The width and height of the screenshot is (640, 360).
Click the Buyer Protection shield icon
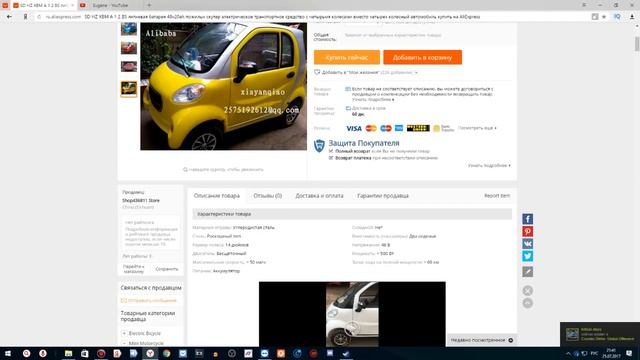(319, 146)
